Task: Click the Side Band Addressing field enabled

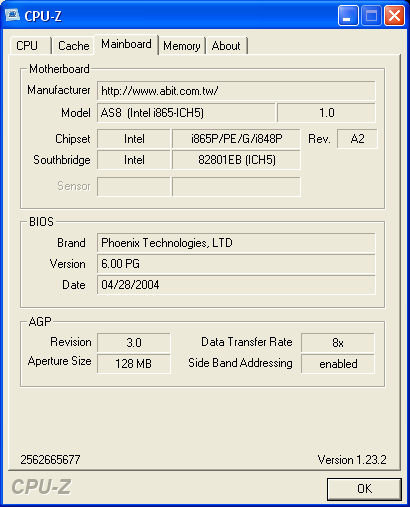Action: pos(338,364)
